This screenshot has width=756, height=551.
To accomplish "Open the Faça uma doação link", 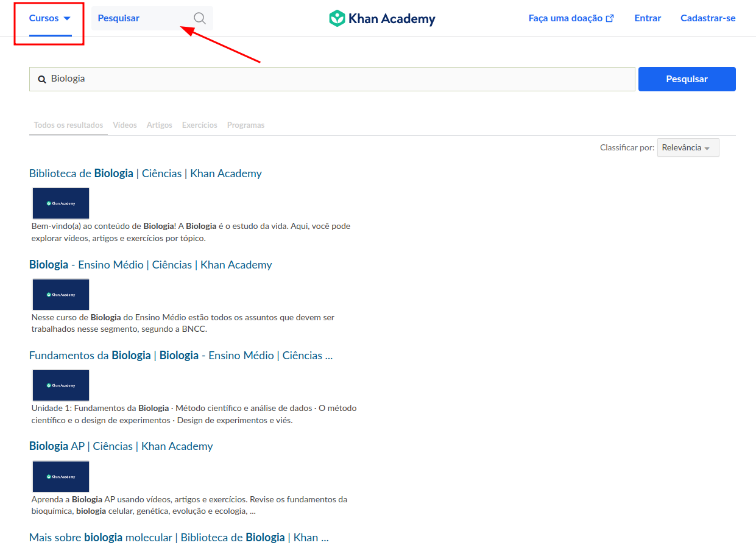I will click(x=571, y=18).
